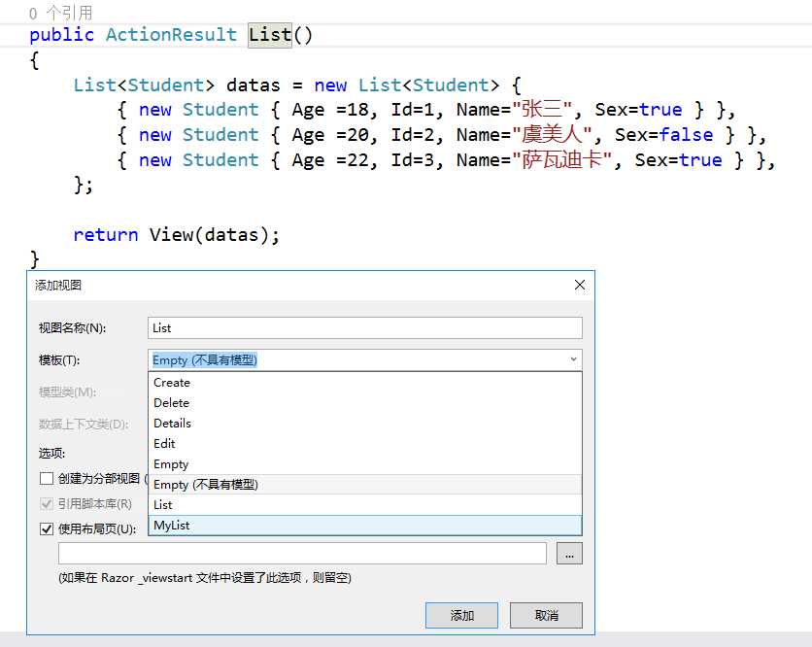Click the 模板(T) label
This screenshot has width=812, height=647.
(59, 360)
